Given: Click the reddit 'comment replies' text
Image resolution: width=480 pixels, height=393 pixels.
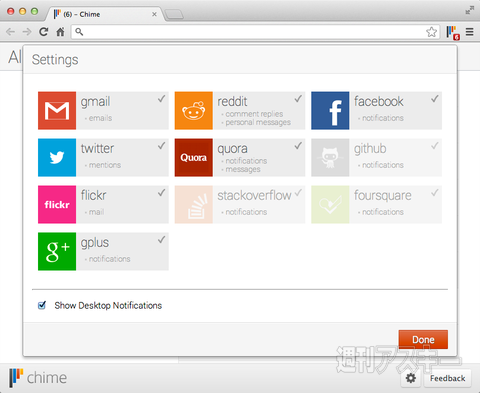Looking at the screenshot, I should click(254, 114).
